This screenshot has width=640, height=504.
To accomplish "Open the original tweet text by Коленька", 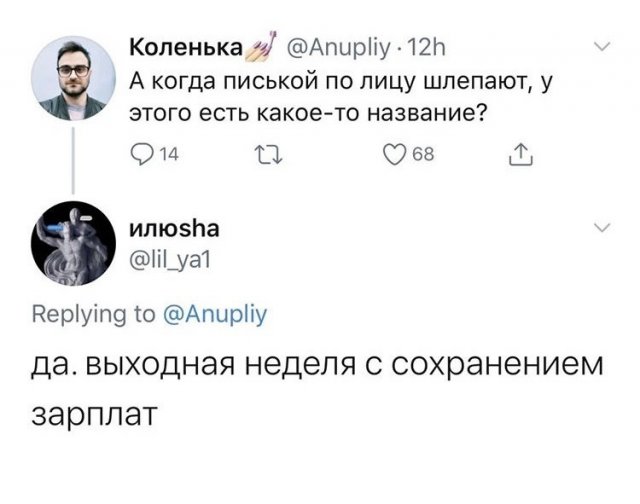I will [x=340, y=96].
